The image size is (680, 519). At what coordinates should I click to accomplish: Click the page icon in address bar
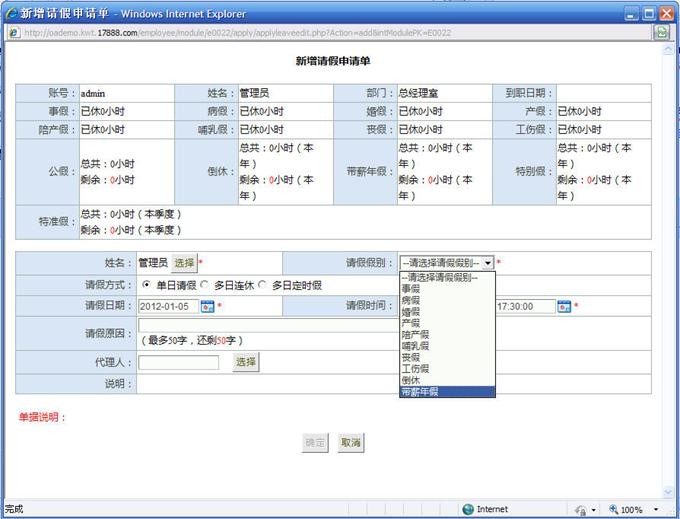(14, 32)
